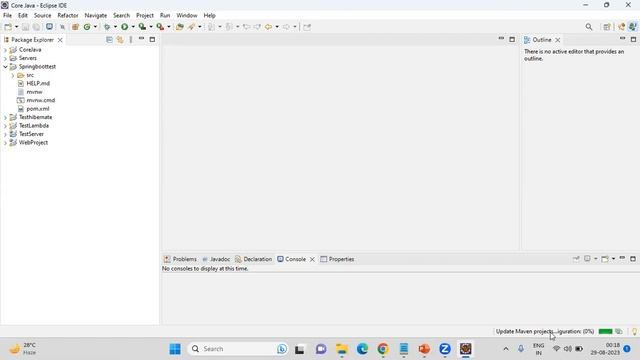Click the Save All toolbar icon
640x360 pixels.
click(36, 27)
